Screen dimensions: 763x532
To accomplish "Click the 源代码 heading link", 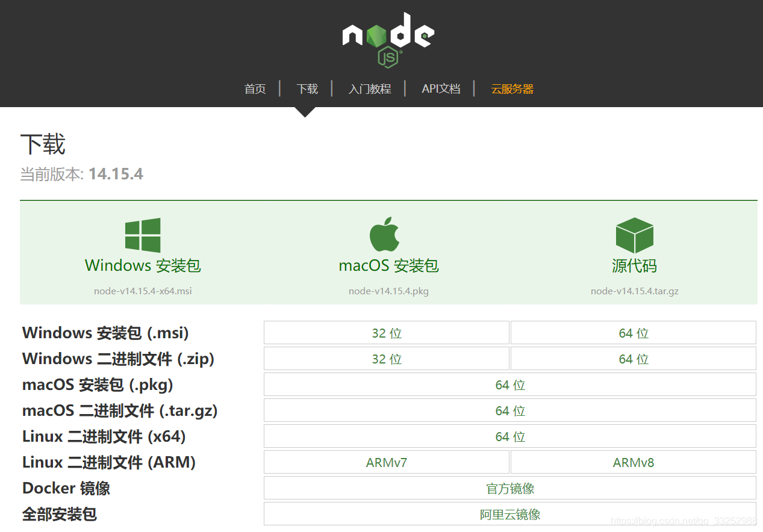I will (x=634, y=265).
